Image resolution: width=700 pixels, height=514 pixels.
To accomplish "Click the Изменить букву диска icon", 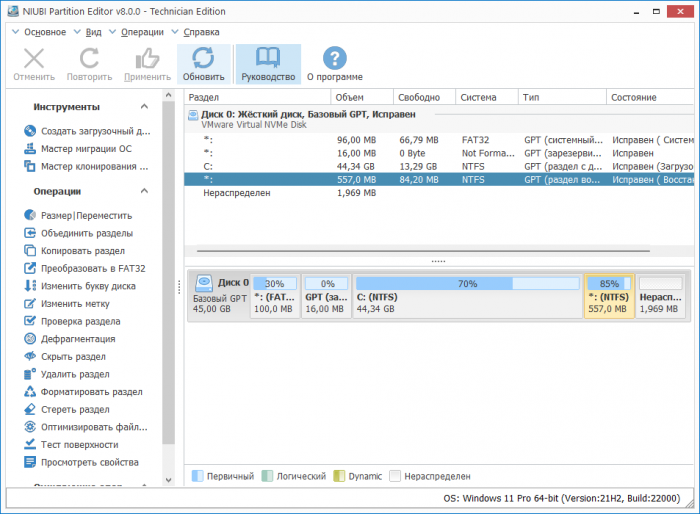I will pos(30,286).
